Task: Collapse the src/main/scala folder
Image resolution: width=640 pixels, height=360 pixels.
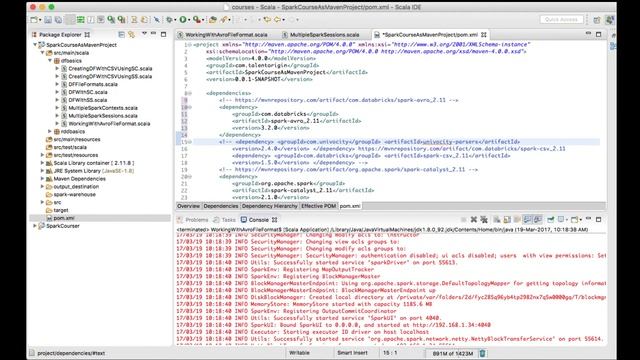Action: tap(42, 53)
